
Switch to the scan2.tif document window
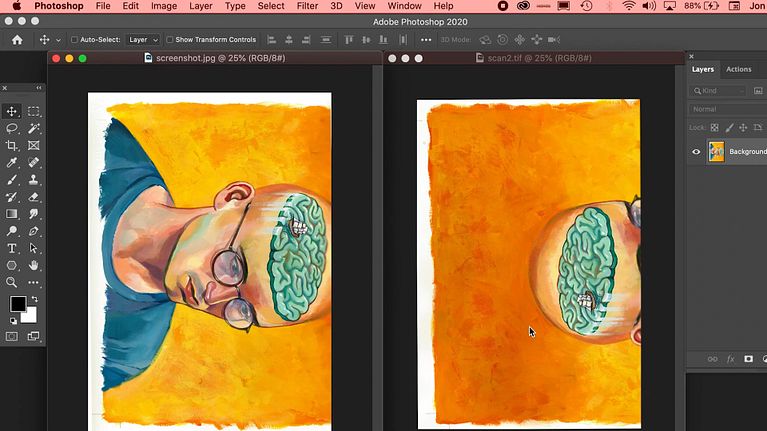coord(532,59)
